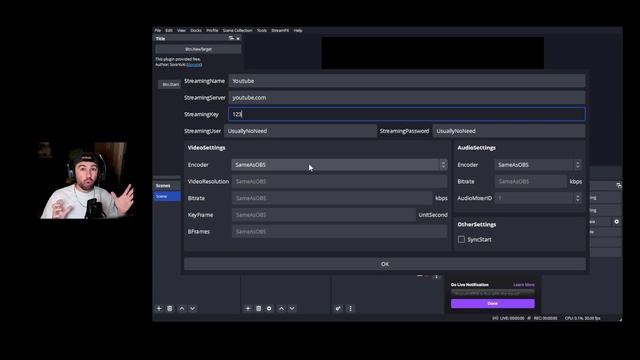The image size is (640, 360).
Task: Add a new scene with the plus icon
Action: click(159, 309)
